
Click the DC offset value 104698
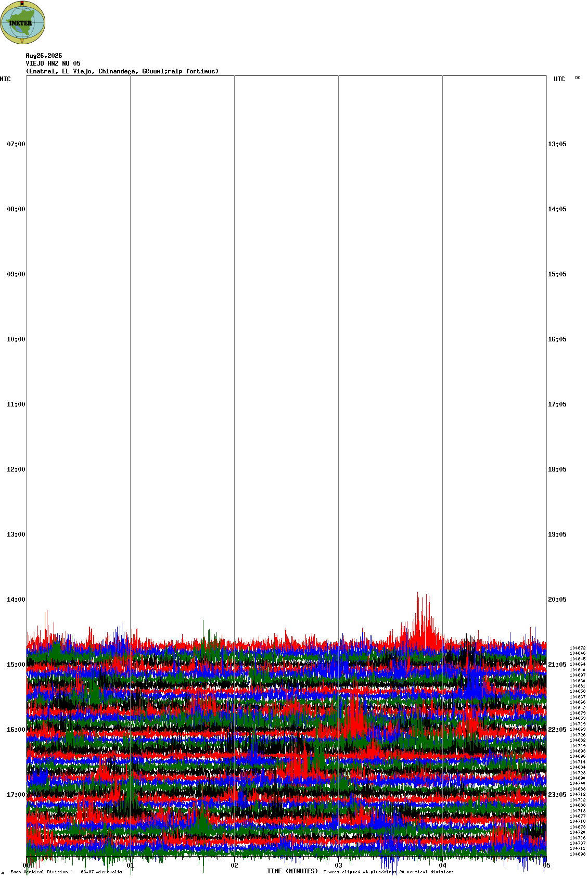(578, 854)
